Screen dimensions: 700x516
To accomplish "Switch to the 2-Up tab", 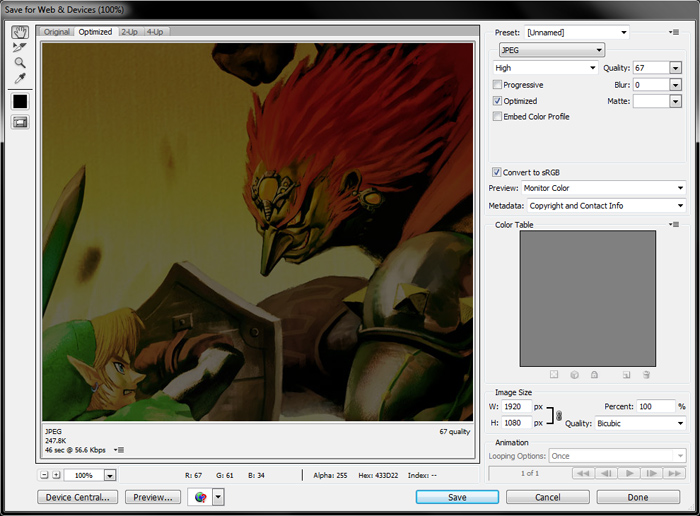I will [x=129, y=32].
